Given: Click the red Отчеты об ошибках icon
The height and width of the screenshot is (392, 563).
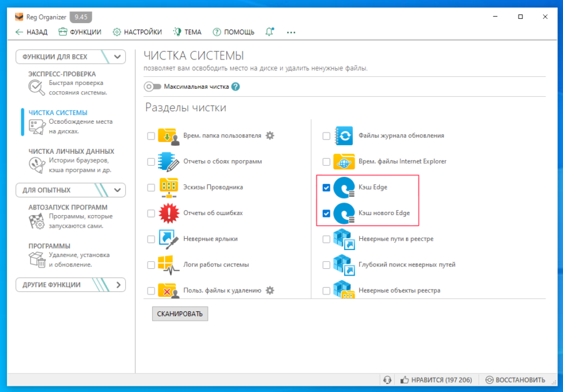Looking at the screenshot, I should tap(168, 213).
